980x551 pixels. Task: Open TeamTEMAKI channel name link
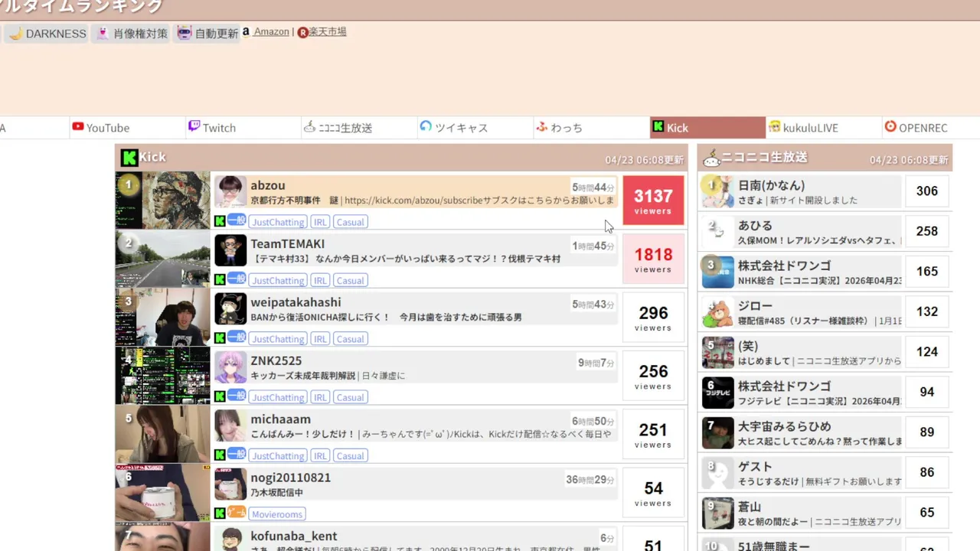click(x=288, y=243)
